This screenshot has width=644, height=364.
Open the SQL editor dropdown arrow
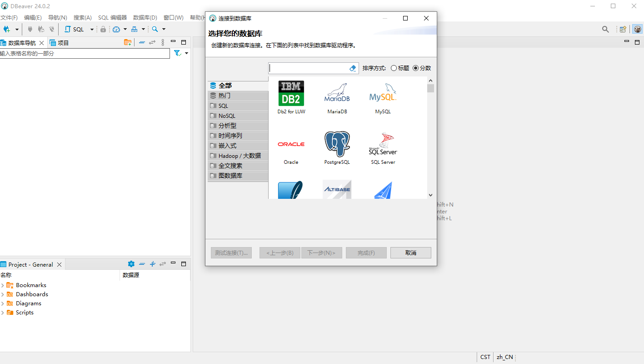[91, 29]
